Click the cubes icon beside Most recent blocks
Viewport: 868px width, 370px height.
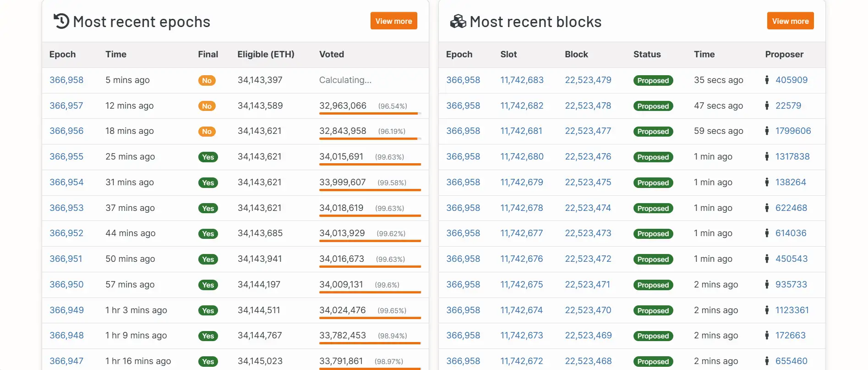pyautogui.click(x=458, y=22)
